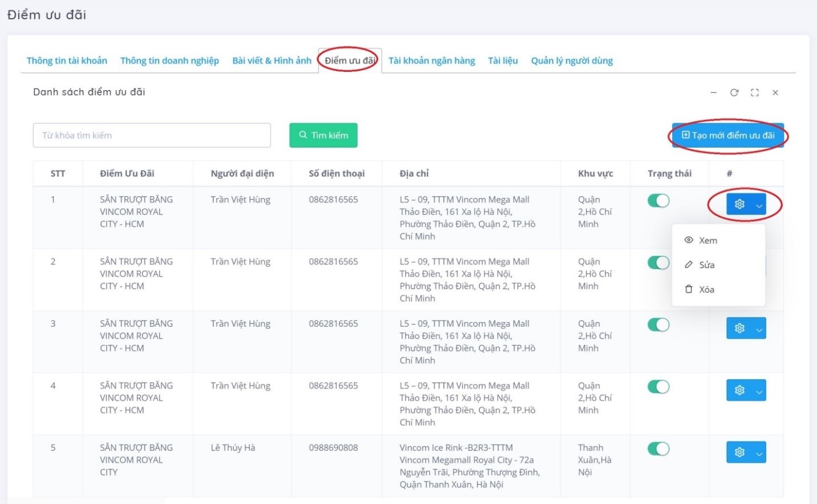The height and width of the screenshot is (504, 817).
Task: Switch to Quản lý người dùng tab
Action: (572, 60)
